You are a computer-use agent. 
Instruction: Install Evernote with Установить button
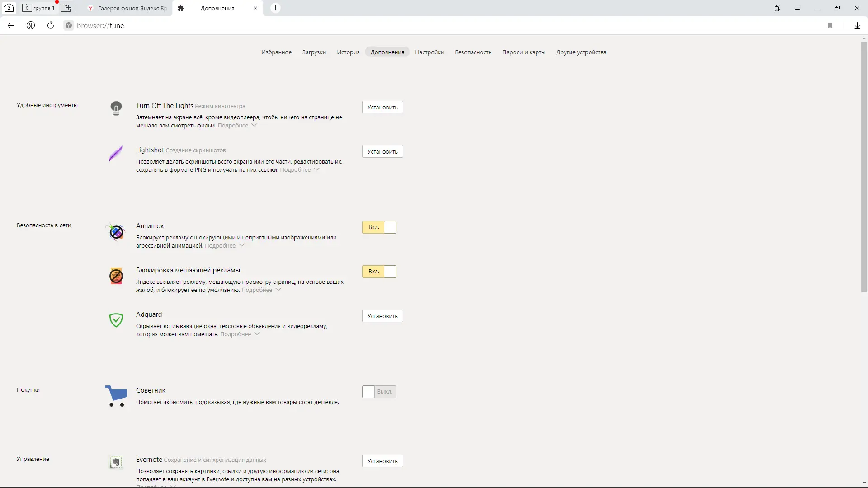point(382,461)
